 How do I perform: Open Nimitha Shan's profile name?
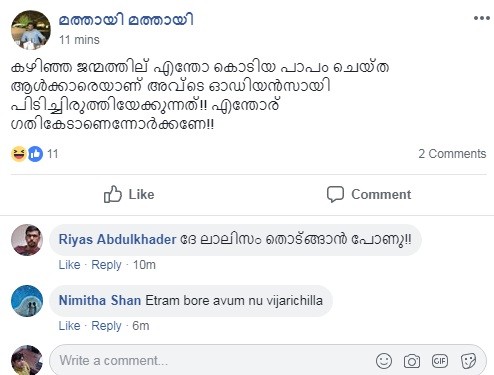100,300
